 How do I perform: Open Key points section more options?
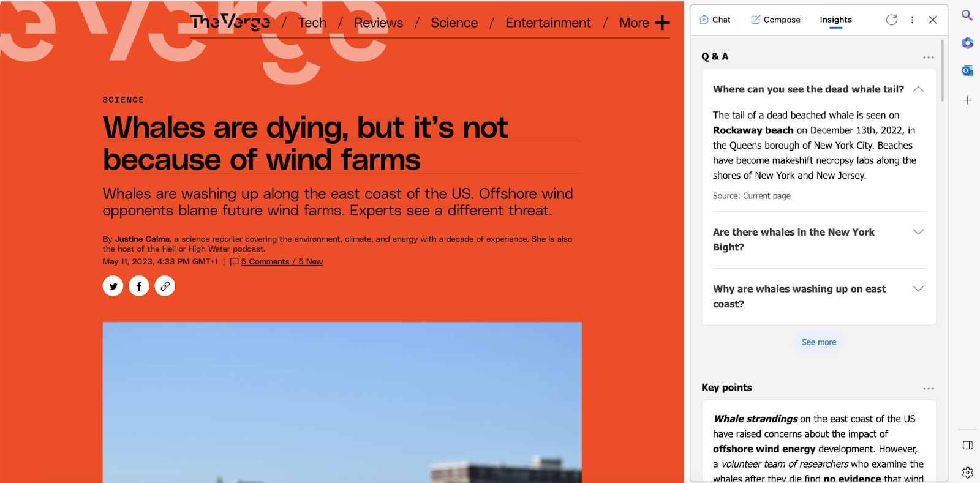(929, 388)
